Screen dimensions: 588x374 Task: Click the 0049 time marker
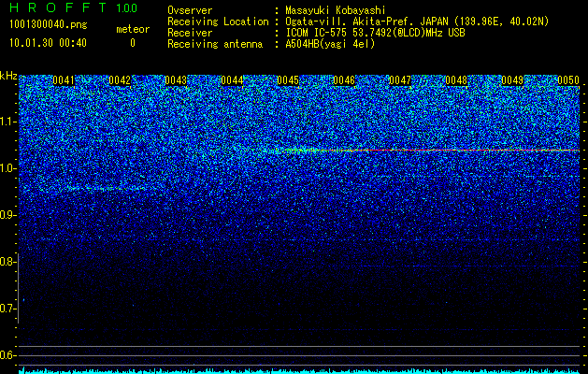(x=512, y=80)
